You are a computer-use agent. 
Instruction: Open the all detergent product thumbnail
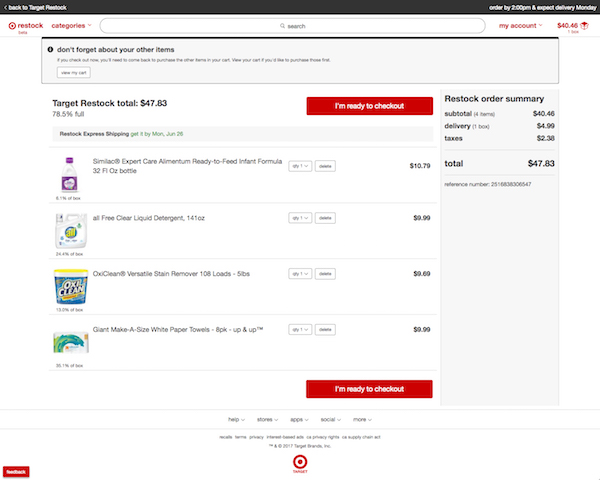[71, 231]
